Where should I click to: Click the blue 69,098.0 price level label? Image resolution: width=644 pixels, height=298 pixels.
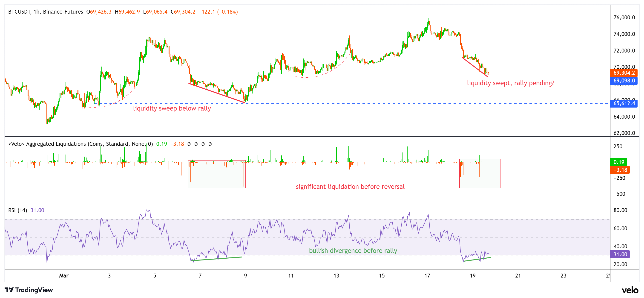point(624,81)
